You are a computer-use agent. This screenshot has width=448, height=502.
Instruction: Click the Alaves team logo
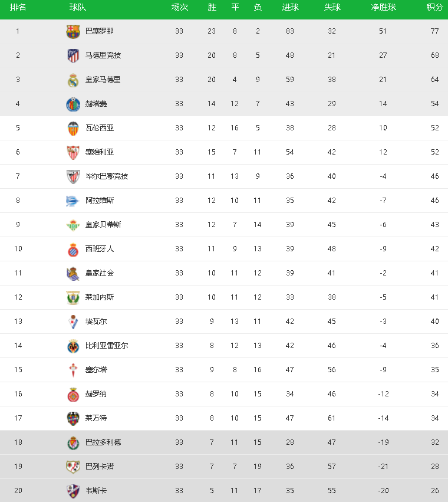[73, 201]
